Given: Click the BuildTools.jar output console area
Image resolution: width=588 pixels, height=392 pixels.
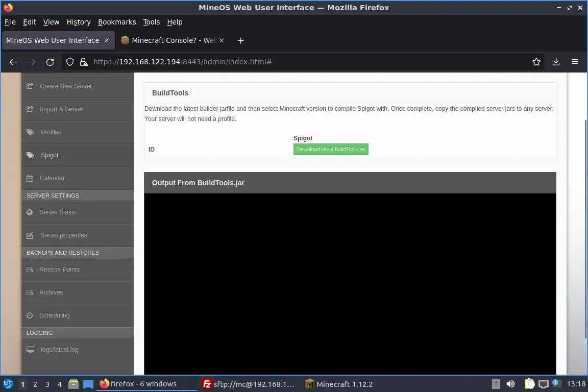Looking at the screenshot, I should click(x=350, y=284).
